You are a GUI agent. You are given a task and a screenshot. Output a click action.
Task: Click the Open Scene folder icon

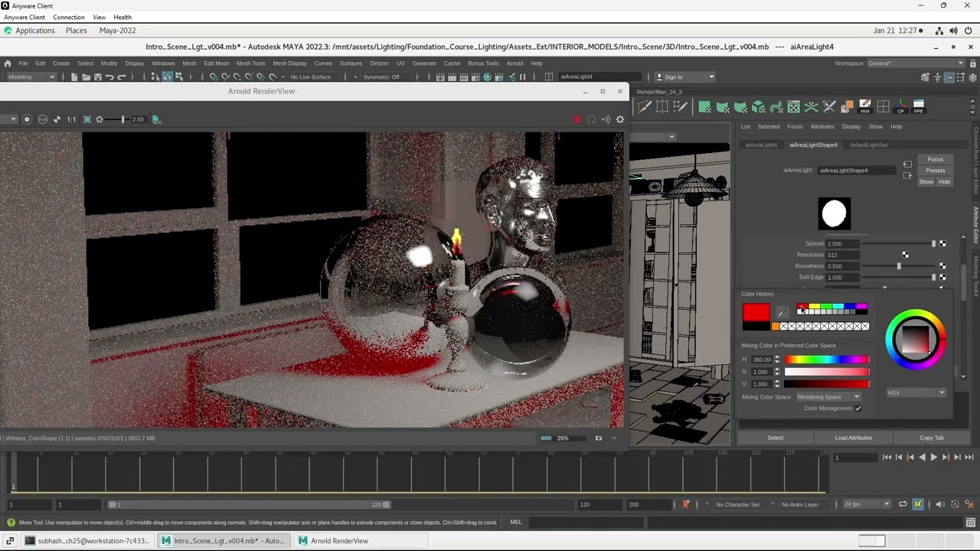coord(86,77)
